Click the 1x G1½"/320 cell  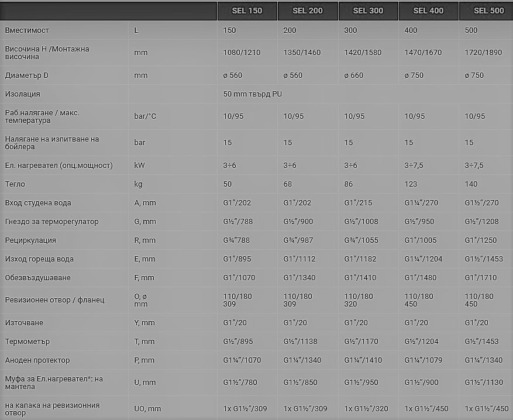366,409
